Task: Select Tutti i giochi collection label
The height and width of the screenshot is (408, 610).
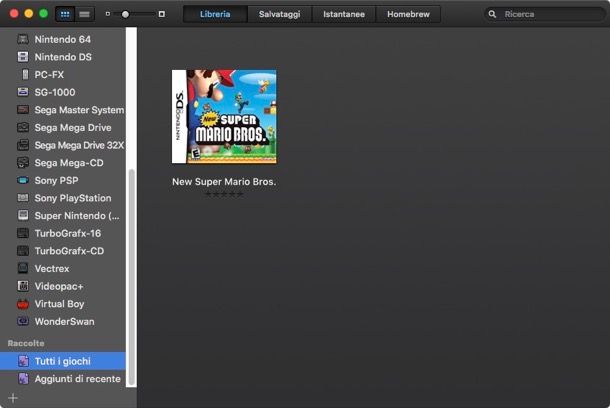Action: (63, 361)
